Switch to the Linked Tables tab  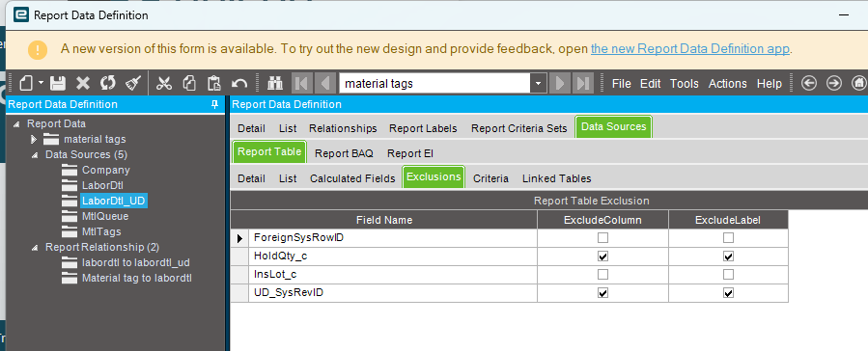pyautogui.click(x=556, y=178)
